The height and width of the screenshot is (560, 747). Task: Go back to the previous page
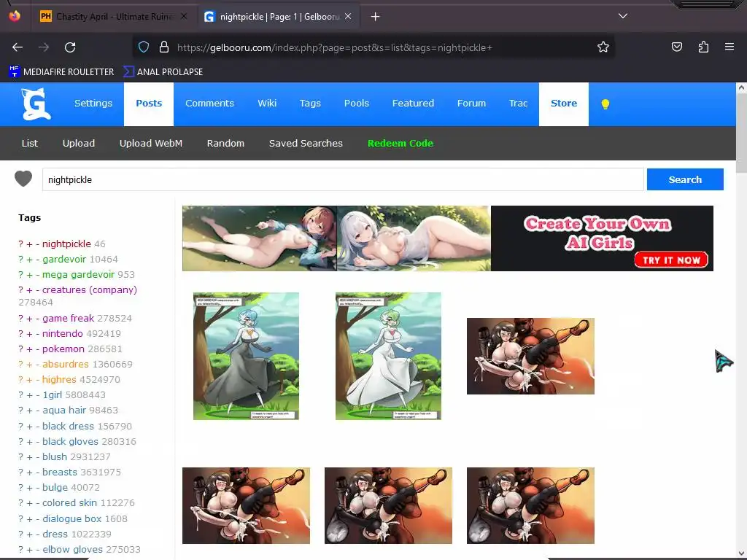[18, 47]
